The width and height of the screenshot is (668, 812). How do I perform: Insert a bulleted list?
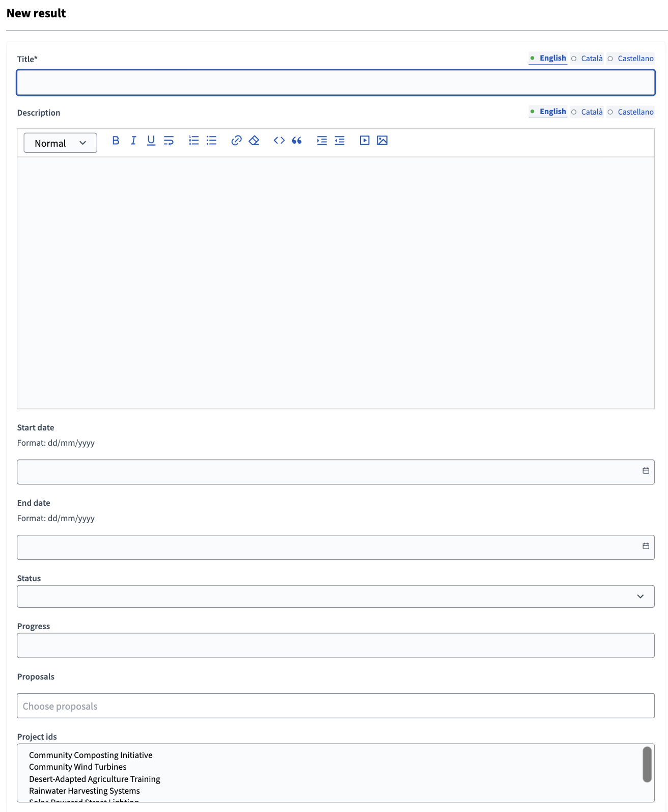pyautogui.click(x=211, y=141)
